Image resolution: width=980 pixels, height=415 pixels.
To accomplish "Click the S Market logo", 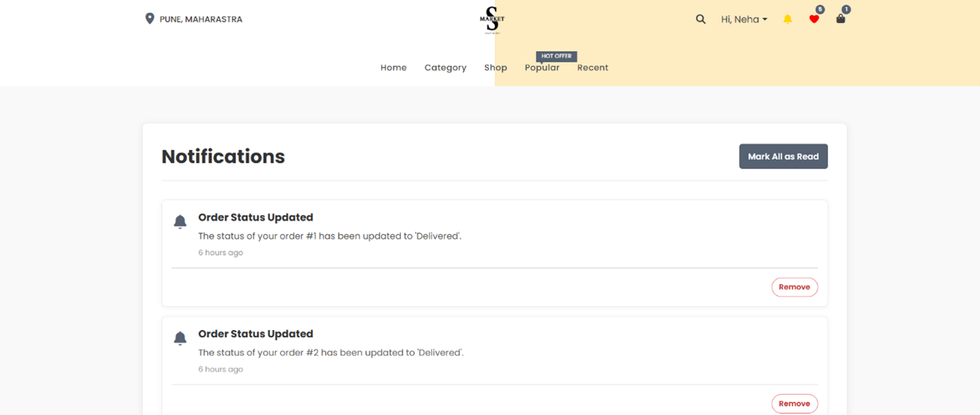I will 492,20.
